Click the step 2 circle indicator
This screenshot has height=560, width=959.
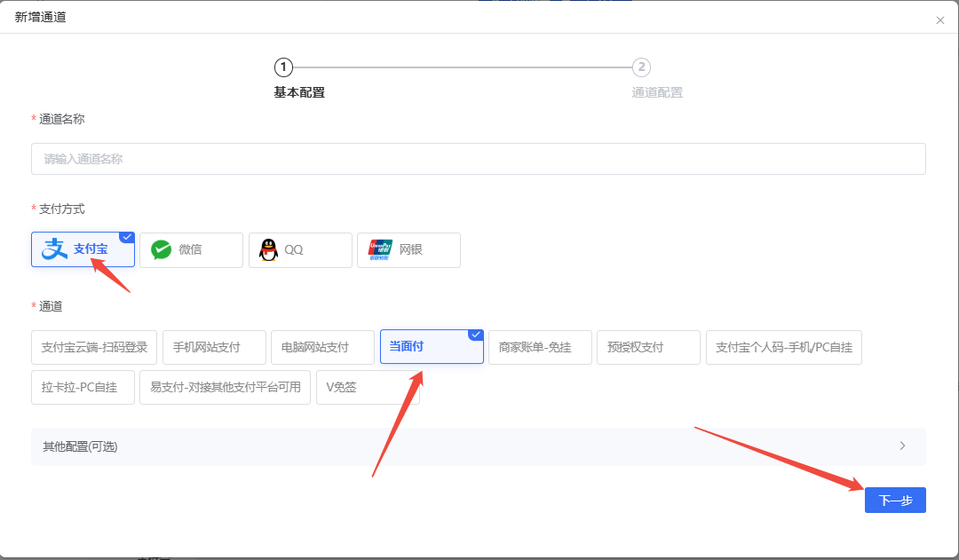point(641,67)
